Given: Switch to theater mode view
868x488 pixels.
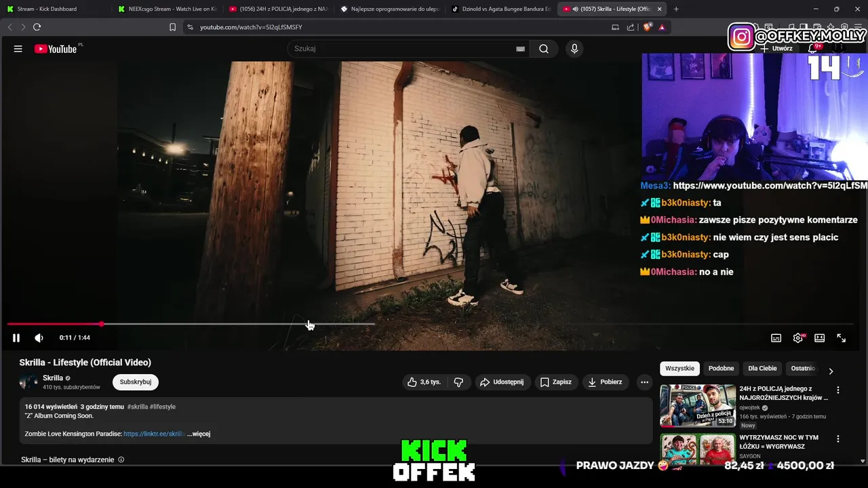Looking at the screenshot, I should point(819,338).
